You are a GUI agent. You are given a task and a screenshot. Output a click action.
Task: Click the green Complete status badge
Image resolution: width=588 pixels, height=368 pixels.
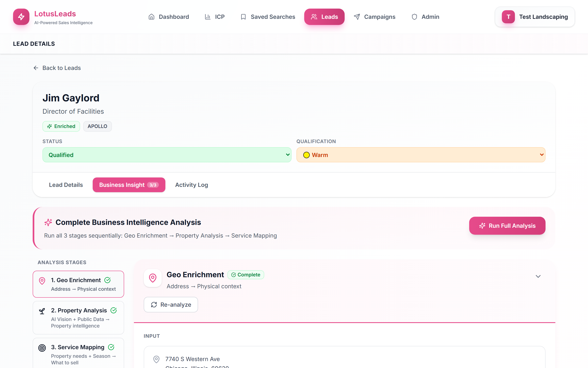pos(246,275)
